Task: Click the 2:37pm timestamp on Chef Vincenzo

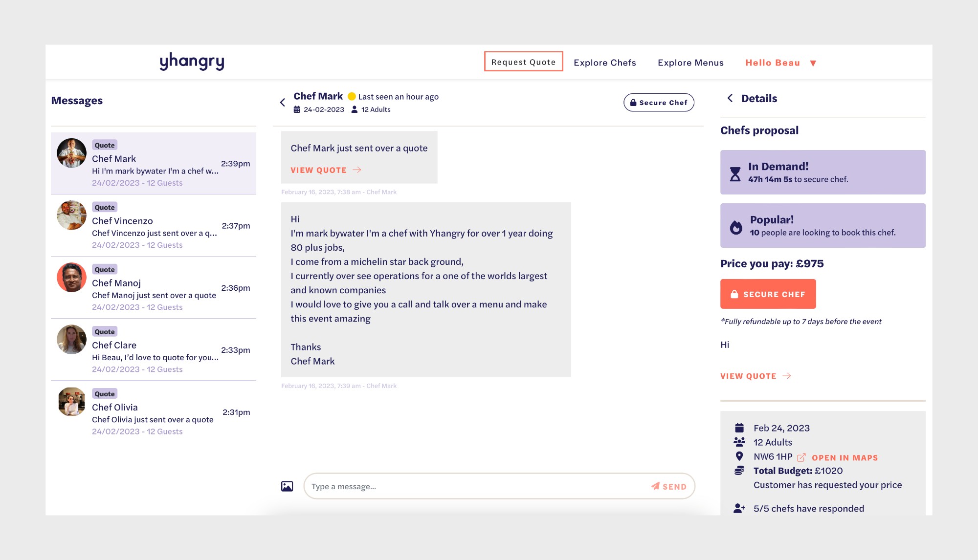Action: (236, 225)
